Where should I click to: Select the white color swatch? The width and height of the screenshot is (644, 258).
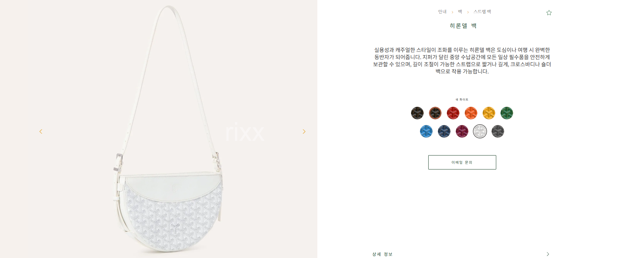tap(480, 132)
